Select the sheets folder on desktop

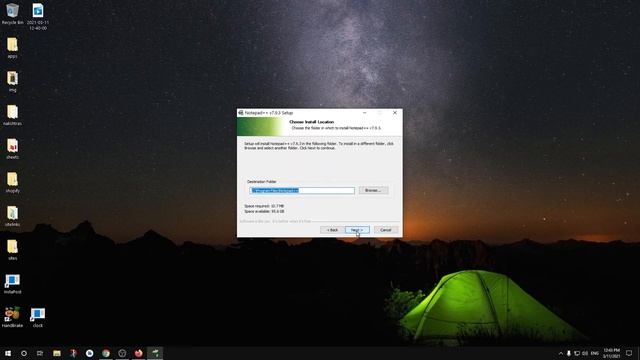tap(12, 149)
